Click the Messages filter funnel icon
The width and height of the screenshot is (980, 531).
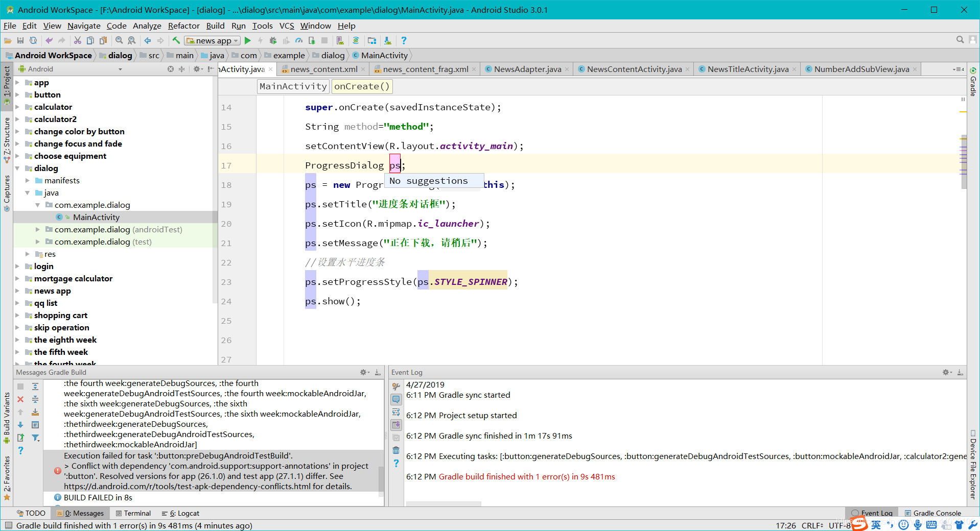tap(35, 438)
